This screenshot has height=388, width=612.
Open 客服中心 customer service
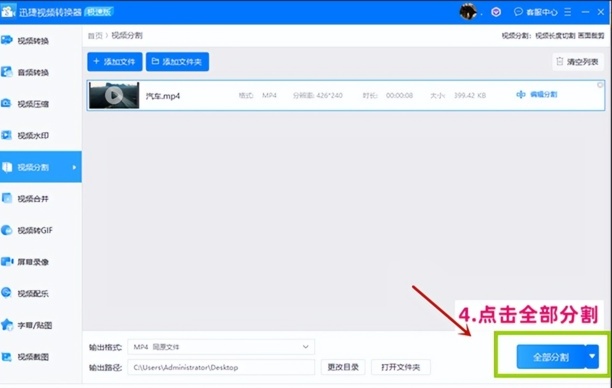click(536, 12)
